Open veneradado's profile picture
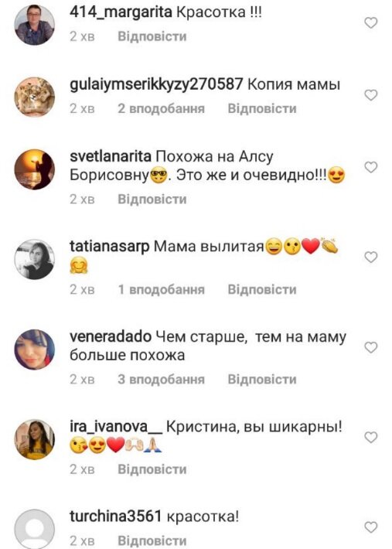This screenshot has height=549, width=392. pyautogui.click(x=34, y=350)
